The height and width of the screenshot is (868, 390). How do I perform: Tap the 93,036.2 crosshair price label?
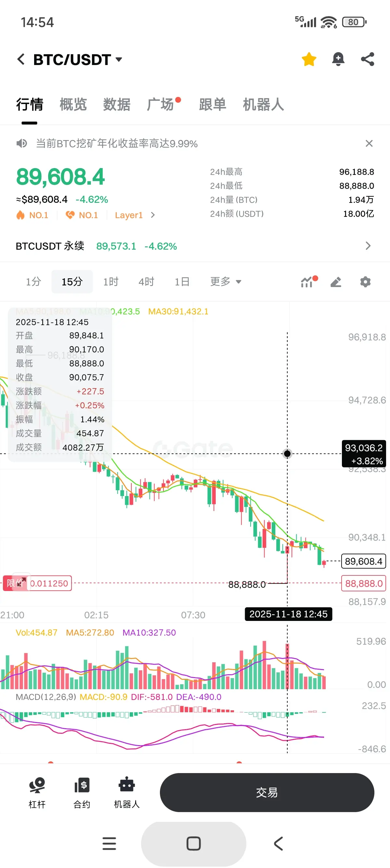click(x=364, y=454)
